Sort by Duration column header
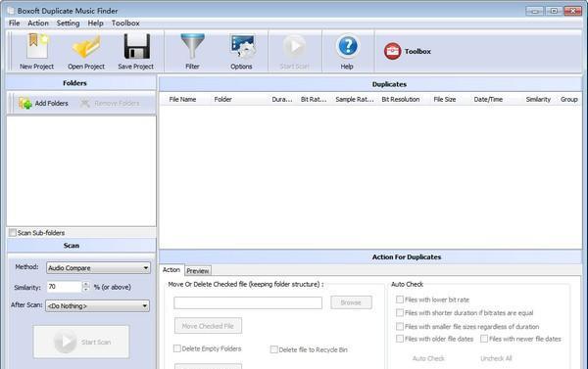The image size is (588, 369). click(x=282, y=99)
